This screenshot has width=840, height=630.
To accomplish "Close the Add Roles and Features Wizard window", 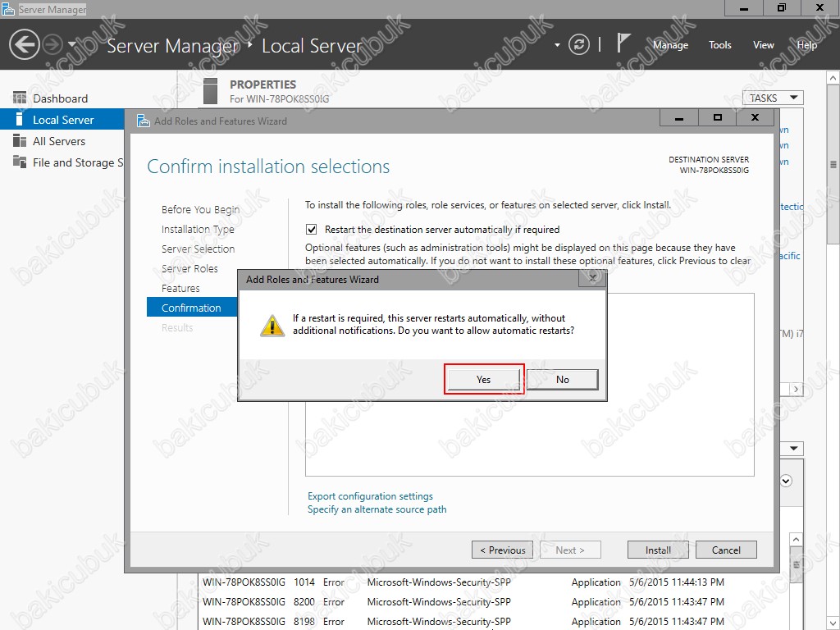I will [755, 118].
